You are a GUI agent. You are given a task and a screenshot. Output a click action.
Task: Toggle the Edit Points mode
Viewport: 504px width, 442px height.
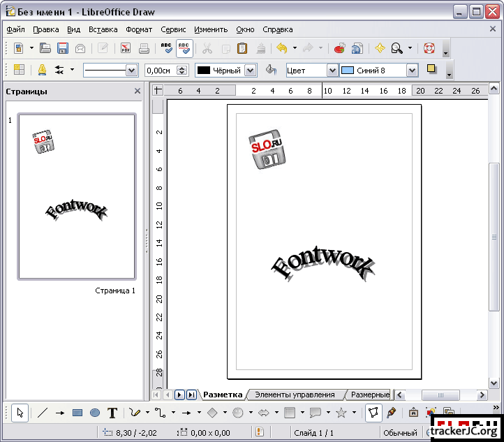[x=373, y=413]
